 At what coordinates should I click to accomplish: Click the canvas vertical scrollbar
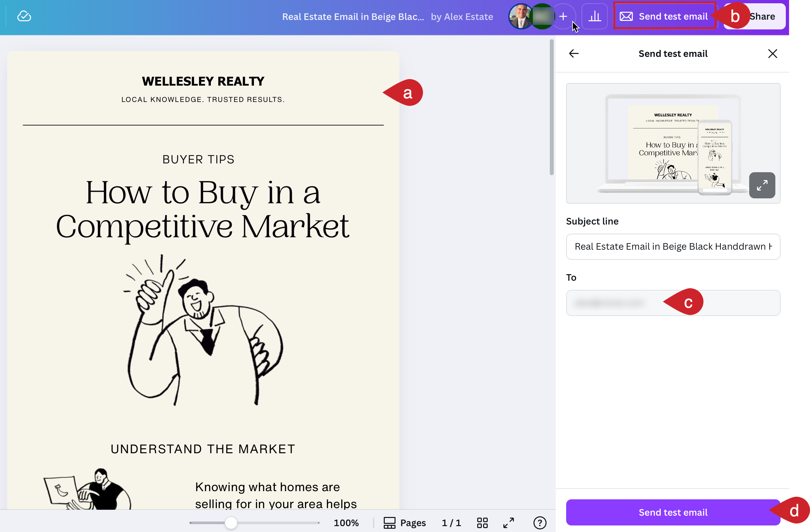coord(551,102)
